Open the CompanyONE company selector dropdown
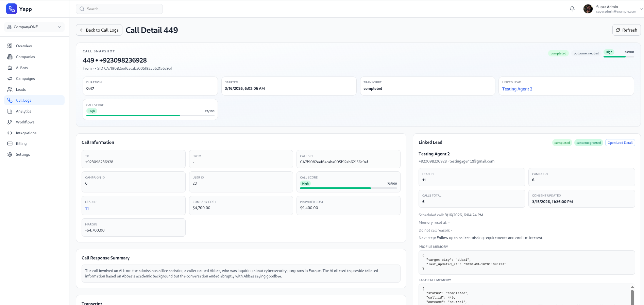The height and width of the screenshot is (305, 644). point(34,27)
